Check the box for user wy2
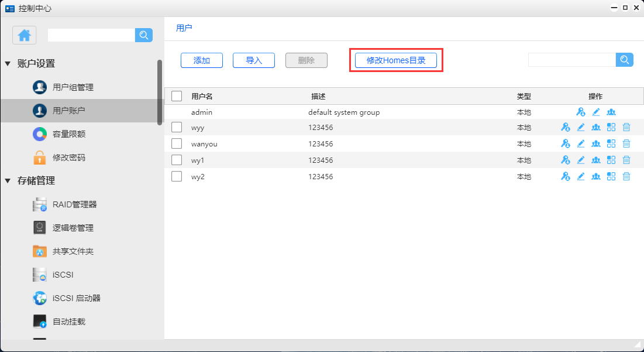This screenshot has width=644, height=352. [x=177, y=176]
